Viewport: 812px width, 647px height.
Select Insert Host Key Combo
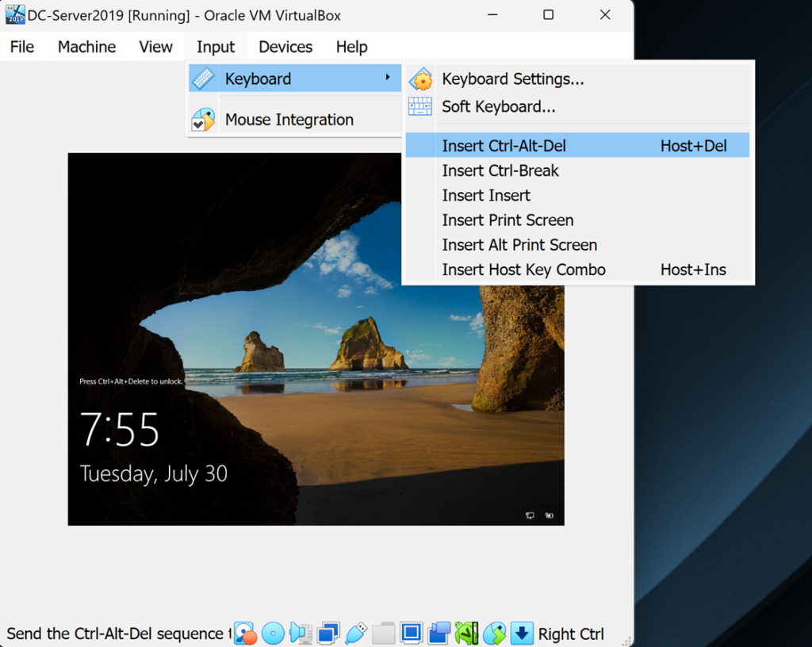pos(523,270)
